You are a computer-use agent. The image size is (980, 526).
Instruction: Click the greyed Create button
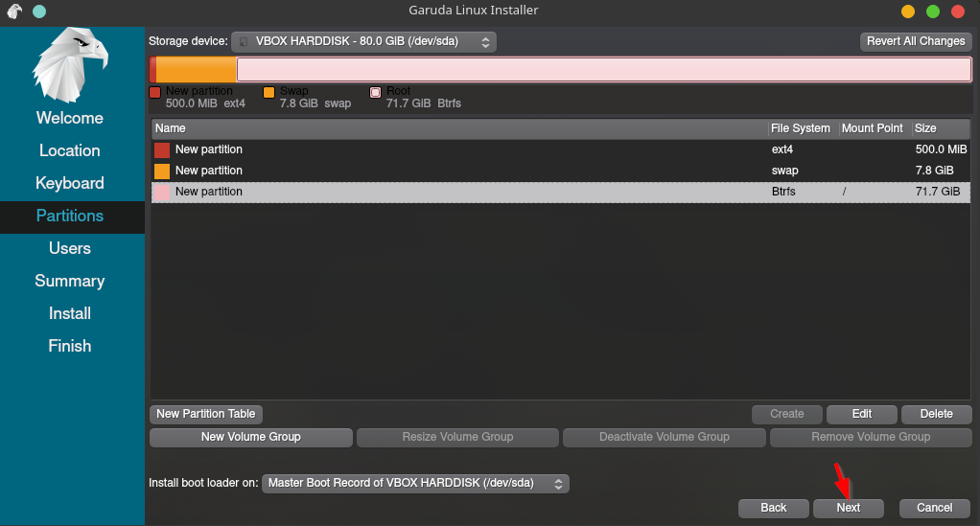(787, 414)
